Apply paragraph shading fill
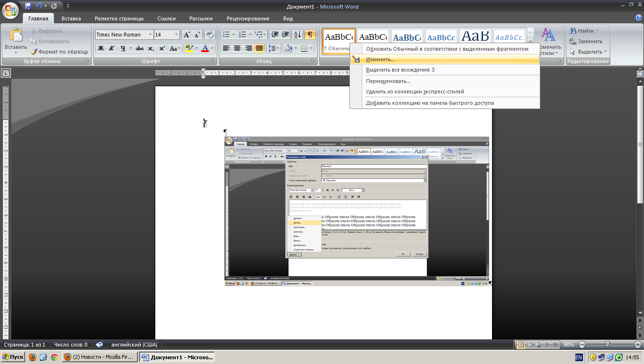The width and height of the screenshot is (644, 364). pyautogui.click(x=287, y=48)
